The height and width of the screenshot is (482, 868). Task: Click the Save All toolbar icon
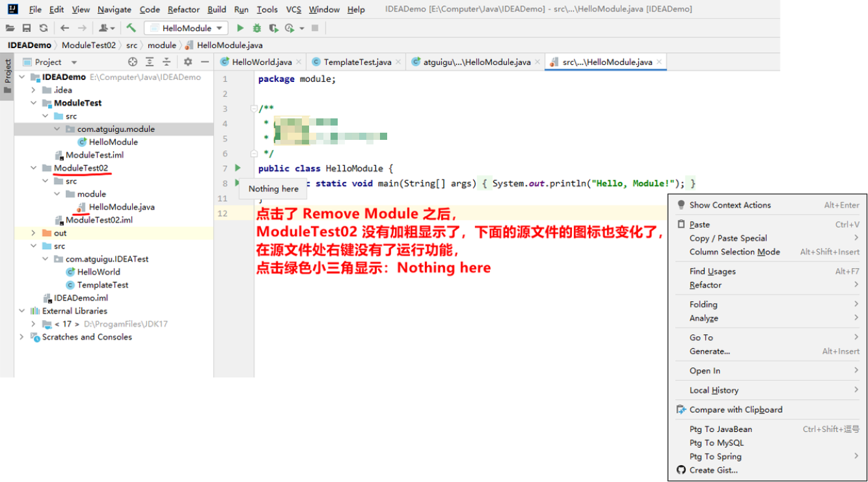[27, 28]
